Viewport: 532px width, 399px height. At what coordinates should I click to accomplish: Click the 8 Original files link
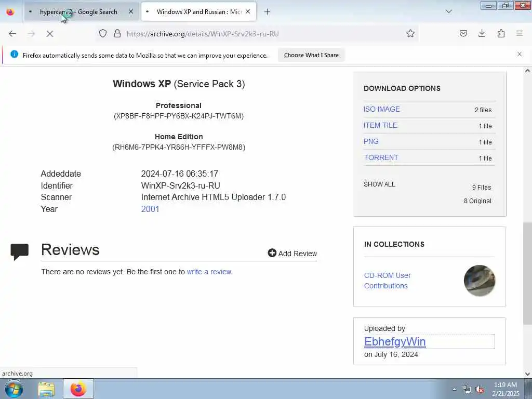[x=477, y=201]
